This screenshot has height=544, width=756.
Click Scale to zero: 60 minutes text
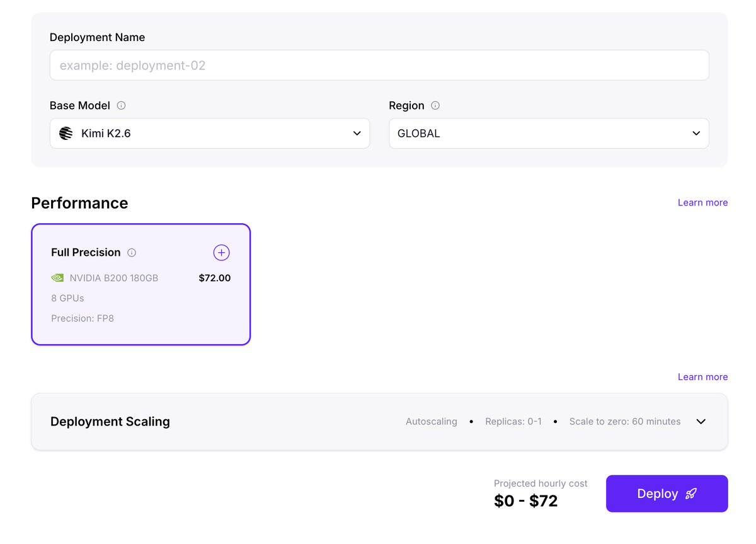pos(625,422)
